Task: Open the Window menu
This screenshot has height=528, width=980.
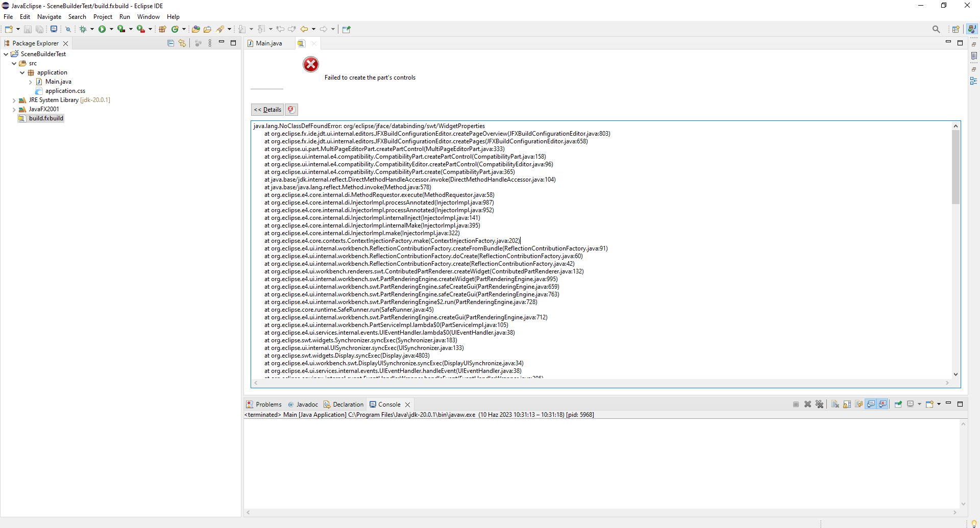Action: pos(149,17)
